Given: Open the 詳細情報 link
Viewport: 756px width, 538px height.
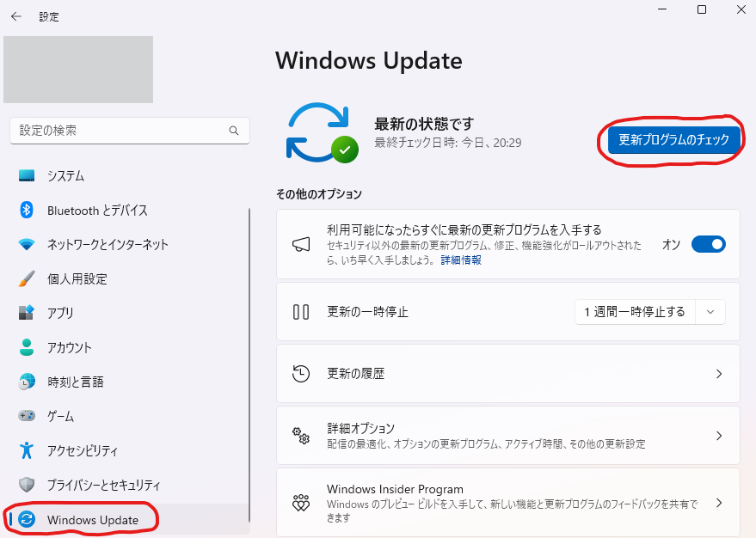Looking at the screenshot, I should coord(461,260).
